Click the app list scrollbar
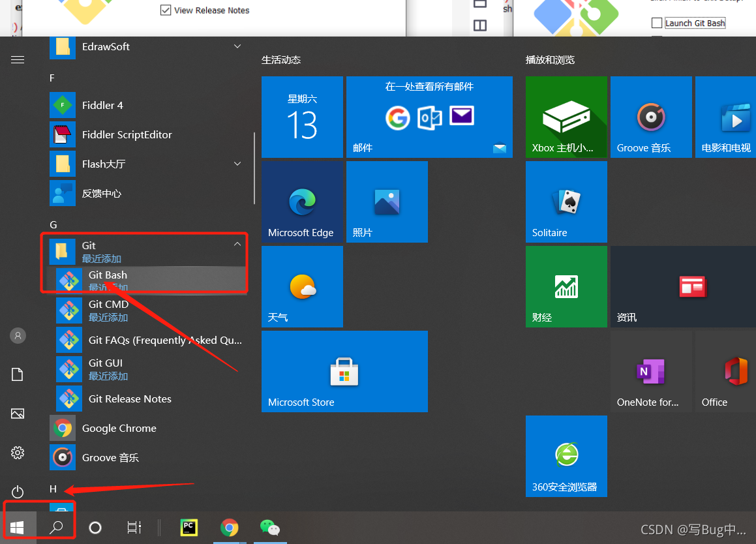 pos(254,168)
